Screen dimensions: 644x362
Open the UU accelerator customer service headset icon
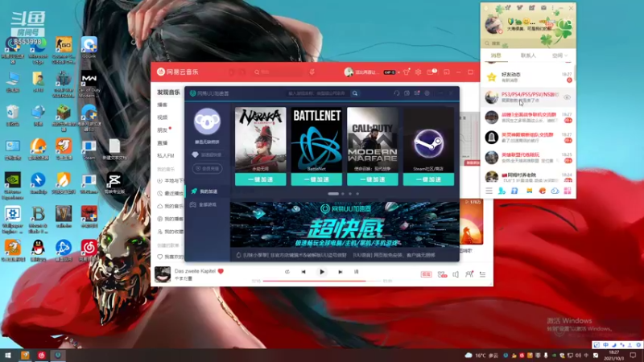396,93
